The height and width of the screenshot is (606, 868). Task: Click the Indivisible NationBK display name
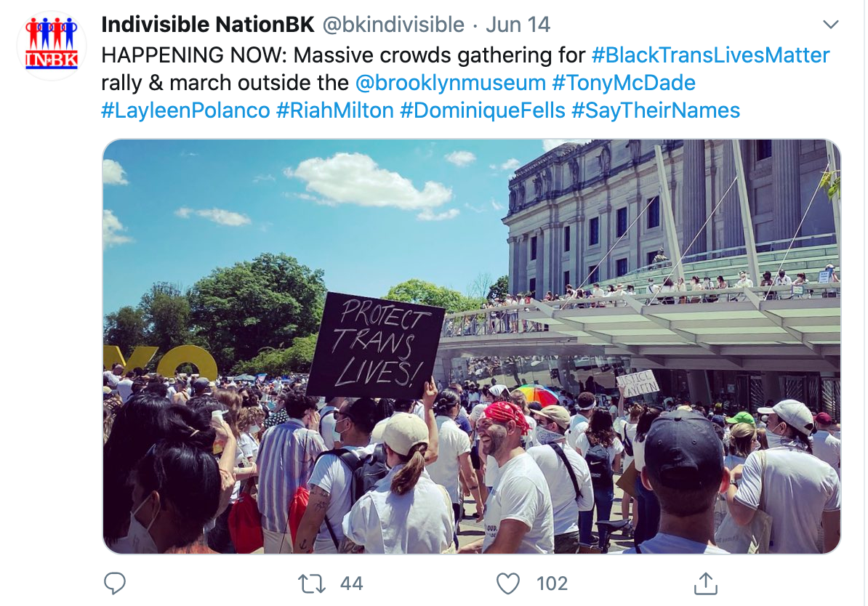(208, 25)
